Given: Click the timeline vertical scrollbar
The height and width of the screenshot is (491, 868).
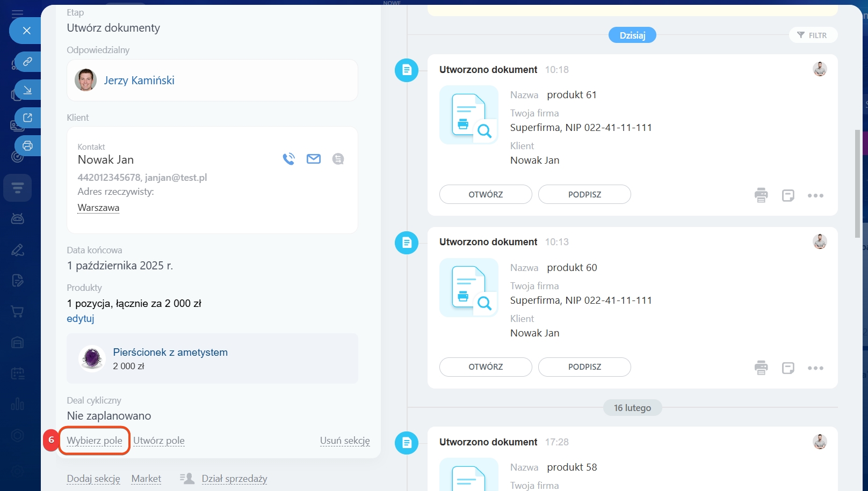Looking at the screenshot, I should coord(858,184).
